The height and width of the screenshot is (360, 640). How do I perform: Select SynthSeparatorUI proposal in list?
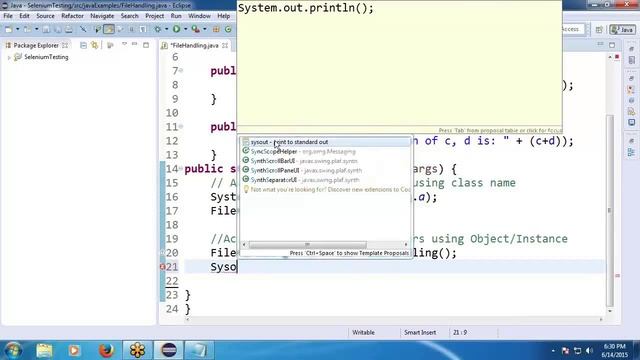coord(325,180)
